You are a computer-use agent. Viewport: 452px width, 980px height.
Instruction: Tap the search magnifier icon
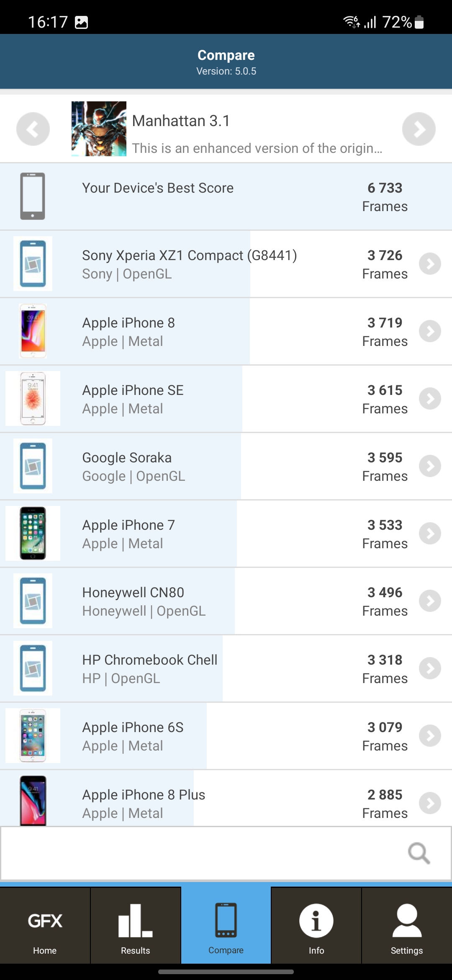[x=419, y=853]
